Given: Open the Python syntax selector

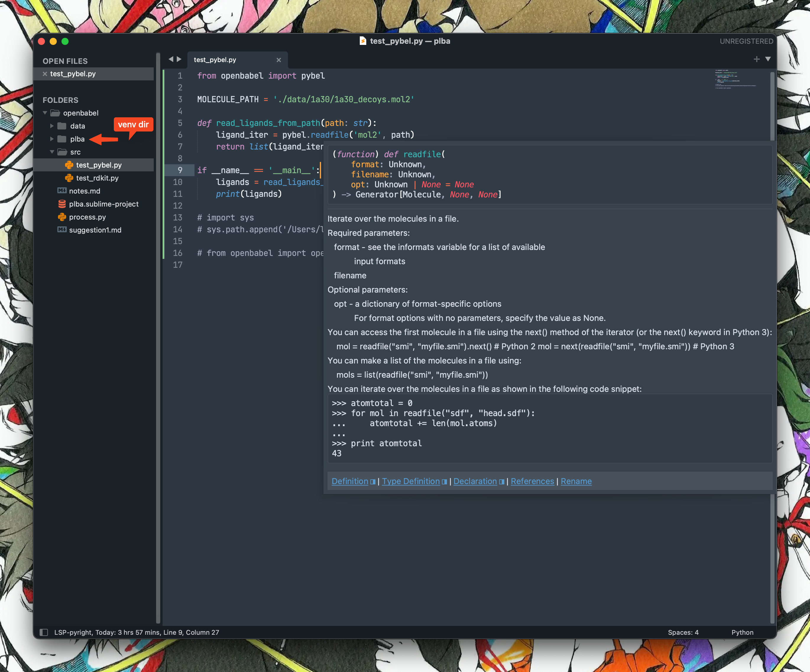Looking at the screenshot, I should tap(742, 632).
